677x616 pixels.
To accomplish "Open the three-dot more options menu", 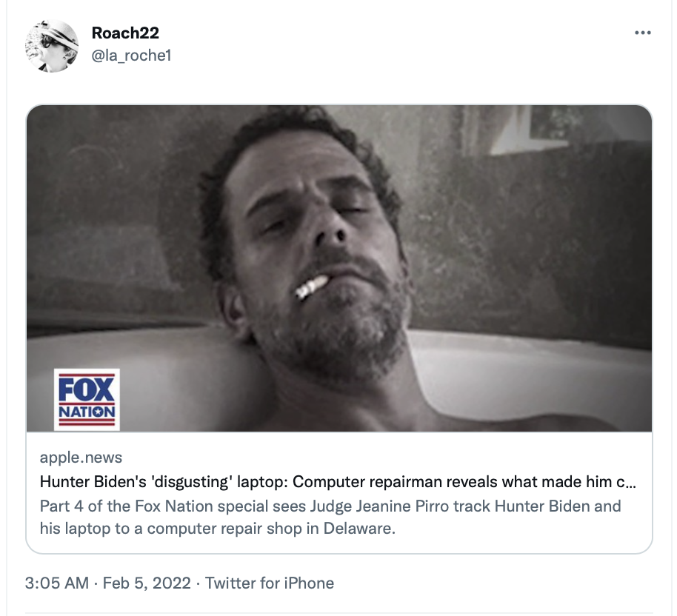I will (642, 33).
